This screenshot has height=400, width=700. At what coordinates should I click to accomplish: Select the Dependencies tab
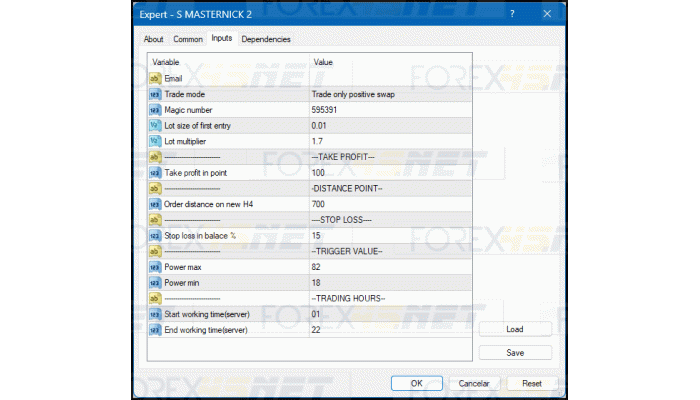(266, 39)
